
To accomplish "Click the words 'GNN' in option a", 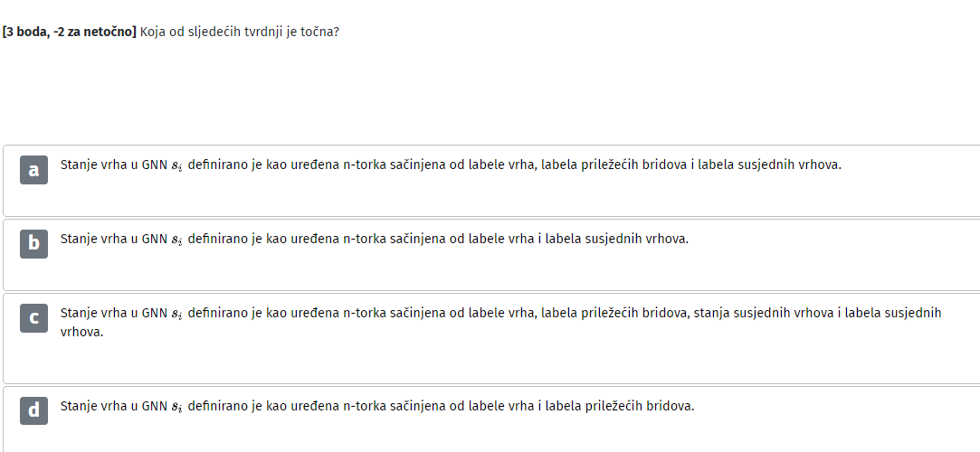I will click(x=155, y=165).
